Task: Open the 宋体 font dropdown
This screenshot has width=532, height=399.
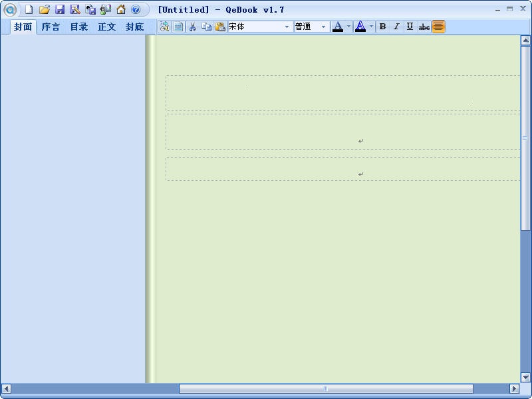Action: pos(287,27)
